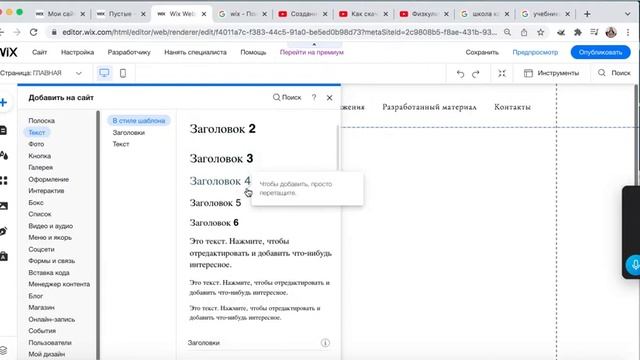Expand the Страница ГЛАВНАЯ page dropdown
This screenshot has width=640, height=360.
coord(78,73)
